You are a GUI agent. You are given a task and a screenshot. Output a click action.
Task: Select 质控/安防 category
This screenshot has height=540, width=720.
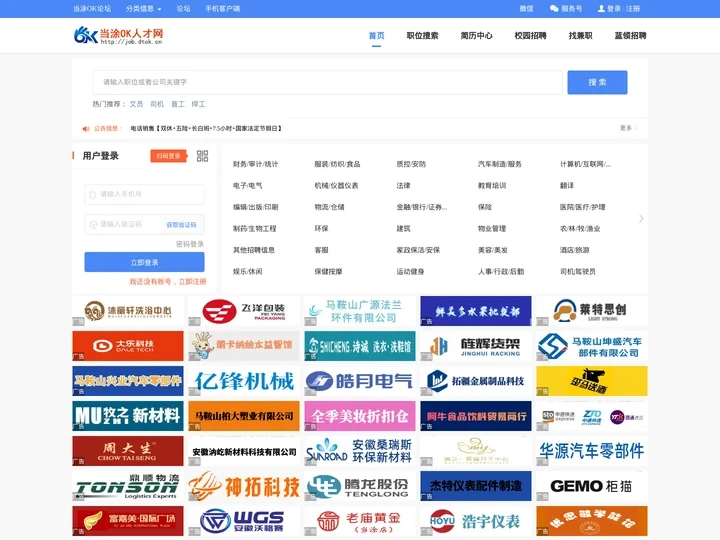tap(411, 164)
